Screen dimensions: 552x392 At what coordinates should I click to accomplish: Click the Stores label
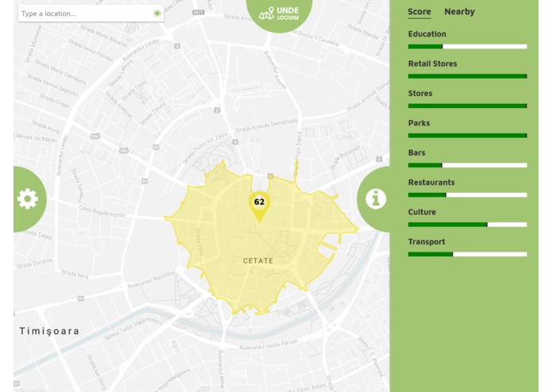(420, 94)
